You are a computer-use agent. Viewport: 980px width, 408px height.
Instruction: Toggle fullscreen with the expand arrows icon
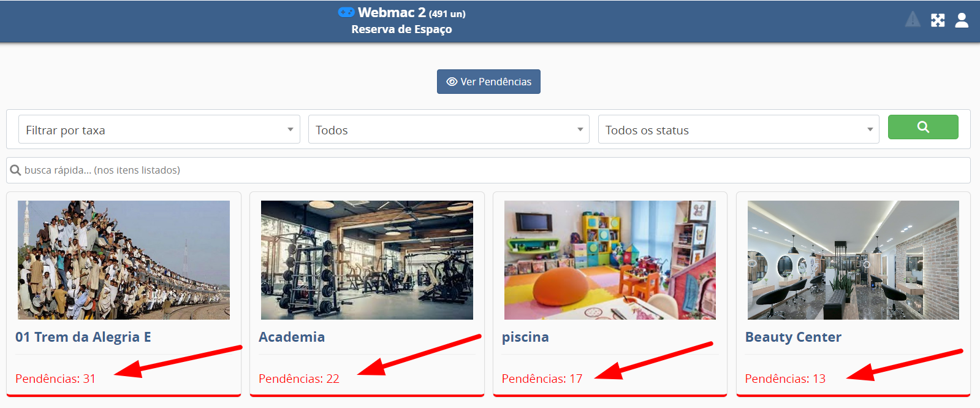(x=938, y=20)
